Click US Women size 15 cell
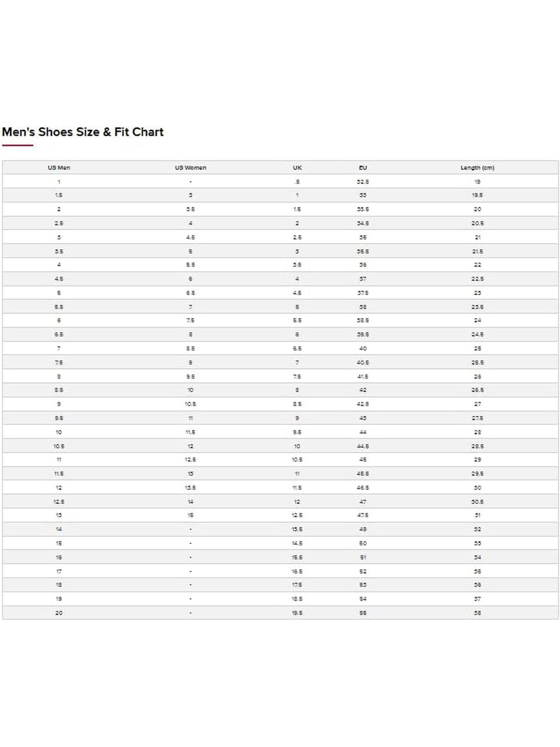560x747 pixels. click(190, 515)
